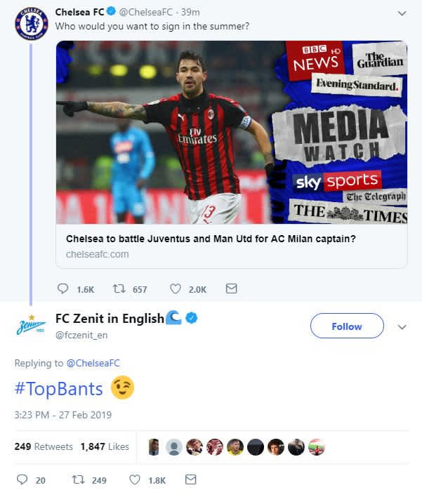Viewport: 422px width, 504px height.
Task: Click reply icon on Chelsea FC tweet
Action: tap(62, 289)
